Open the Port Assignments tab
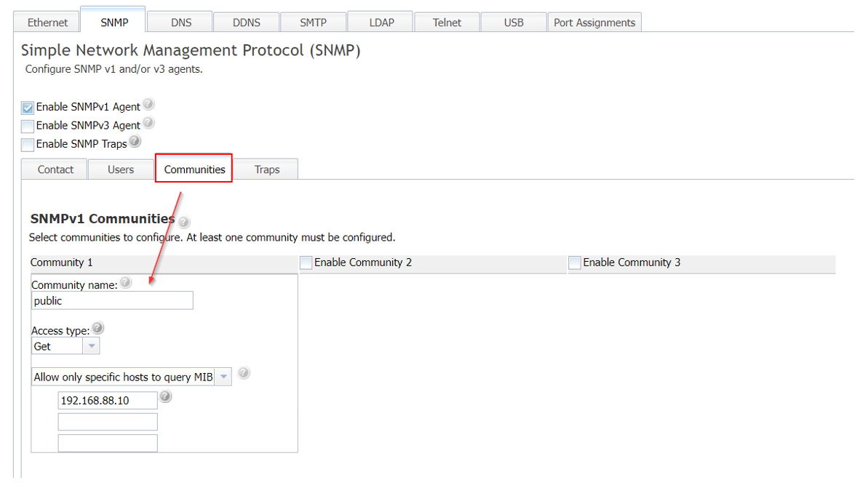 [594, 22]
